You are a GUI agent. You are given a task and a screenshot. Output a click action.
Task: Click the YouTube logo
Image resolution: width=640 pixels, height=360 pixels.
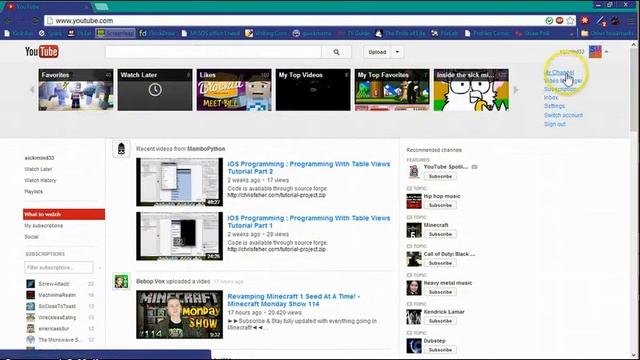click(42, 52)
